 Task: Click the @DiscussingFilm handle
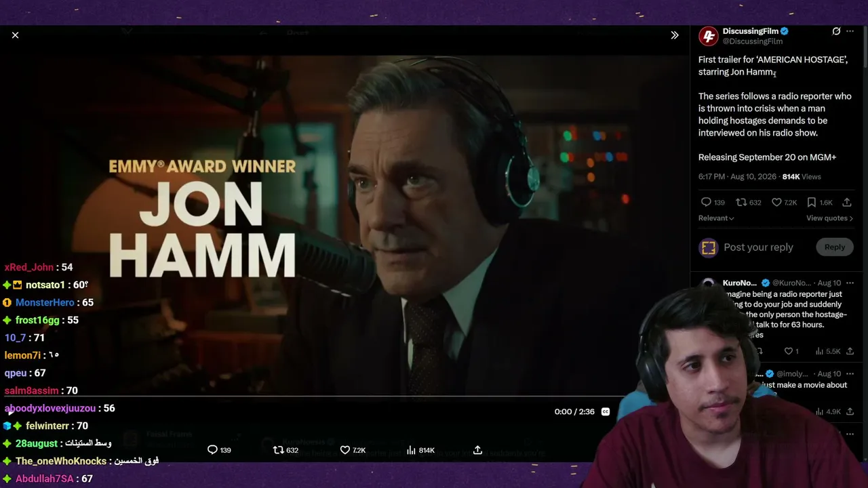coord(753,41)
